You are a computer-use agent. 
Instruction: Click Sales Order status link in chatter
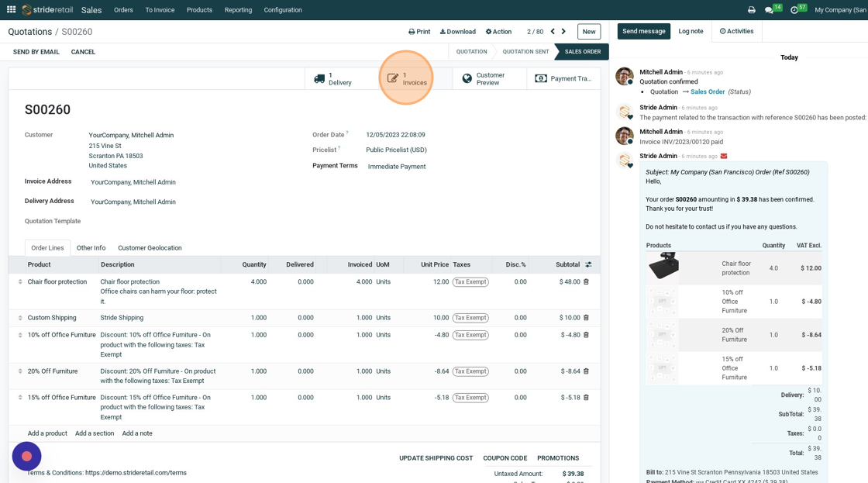click(708, 92)
